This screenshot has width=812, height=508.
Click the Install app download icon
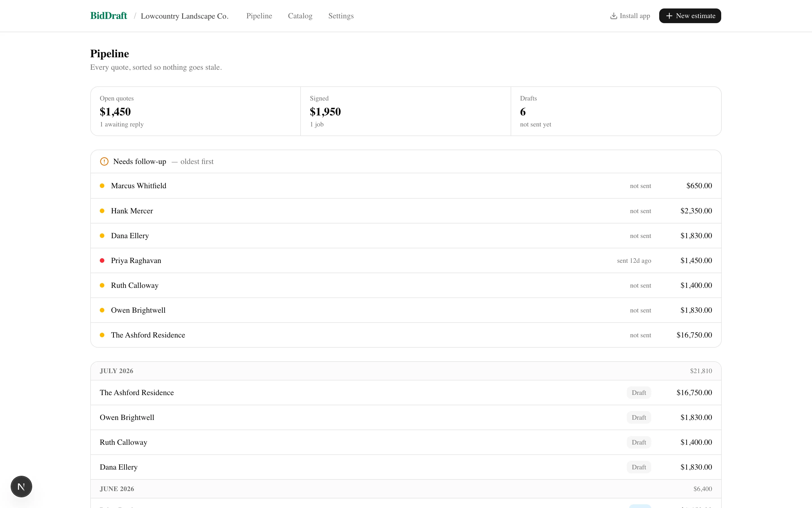613,16
